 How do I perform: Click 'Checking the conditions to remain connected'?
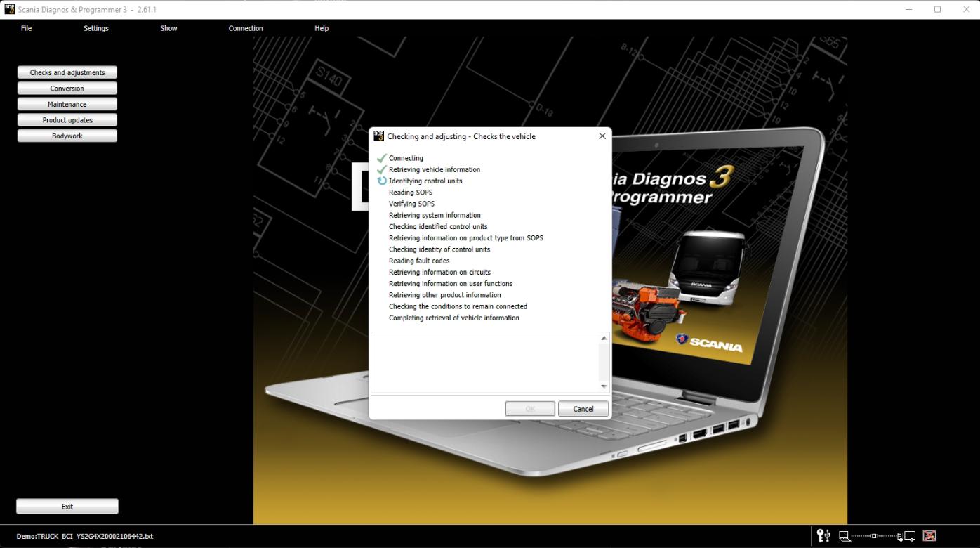458,306
